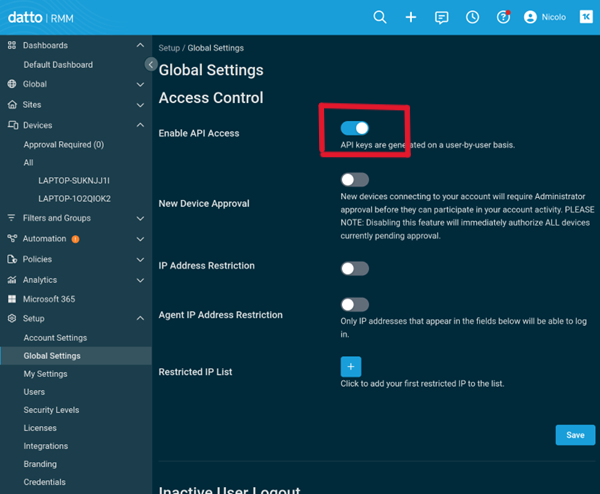The width and height of the screenshot is (600, 494).
Task: Collapse the sidebar with the round arrow button
Action: point(151,64)
